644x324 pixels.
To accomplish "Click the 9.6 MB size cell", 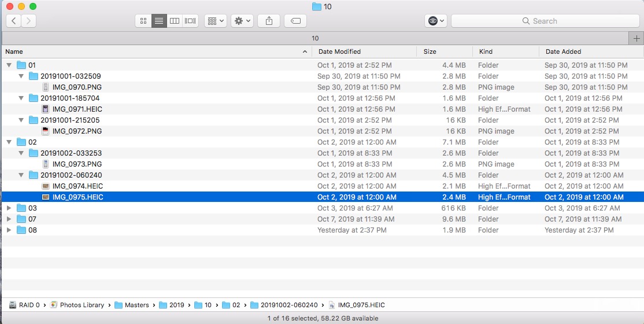I will click(454, 219).
